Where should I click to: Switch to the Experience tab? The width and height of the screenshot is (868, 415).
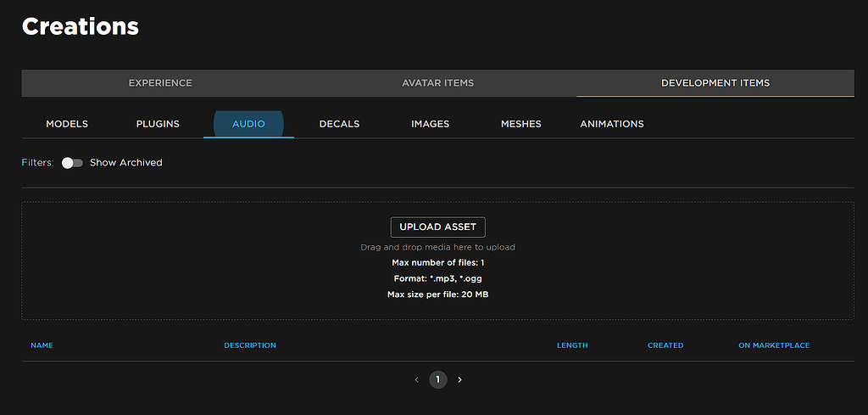pos(160,83)
